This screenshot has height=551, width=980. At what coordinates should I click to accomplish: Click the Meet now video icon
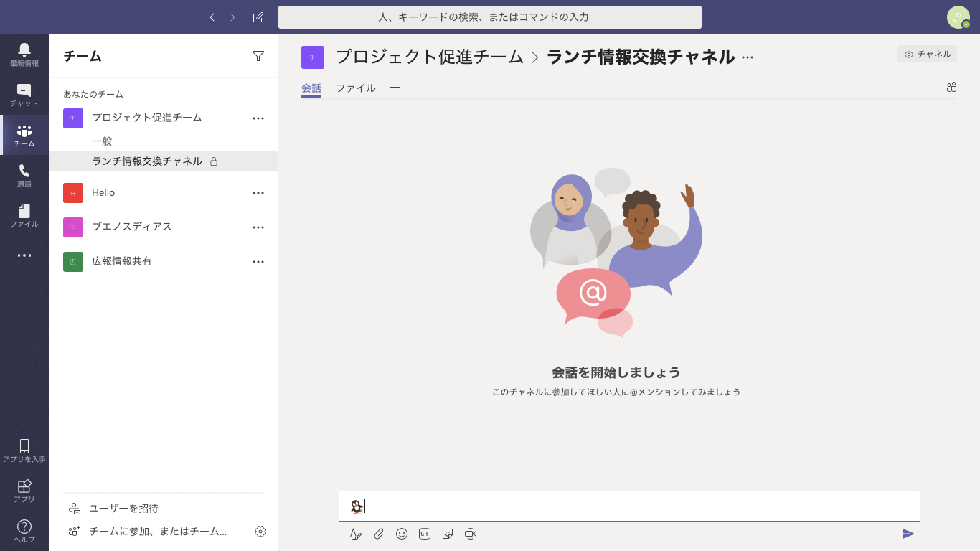coord(471,534)
